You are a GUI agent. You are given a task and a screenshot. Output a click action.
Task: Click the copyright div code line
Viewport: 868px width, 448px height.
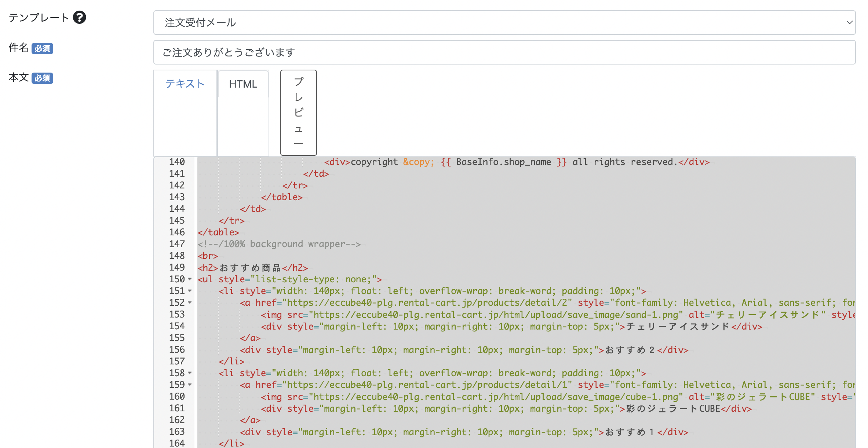(x=517, y=162)
